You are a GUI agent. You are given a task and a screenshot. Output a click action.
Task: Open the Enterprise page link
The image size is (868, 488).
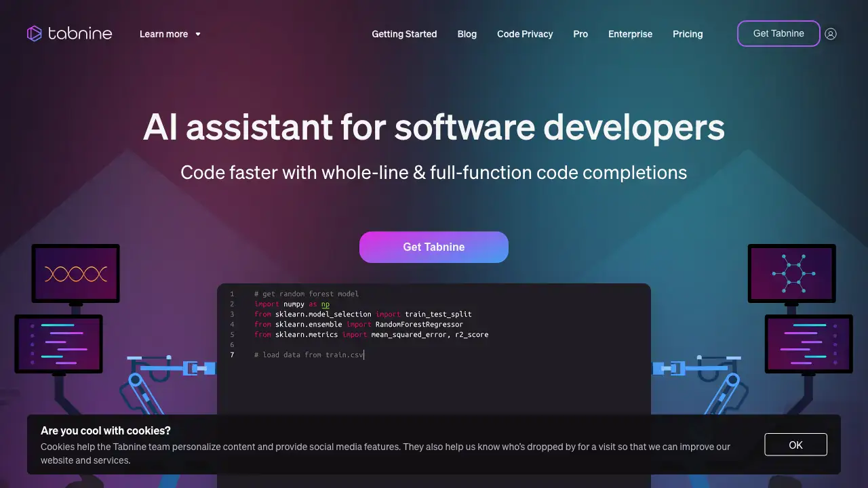[630, 34]
